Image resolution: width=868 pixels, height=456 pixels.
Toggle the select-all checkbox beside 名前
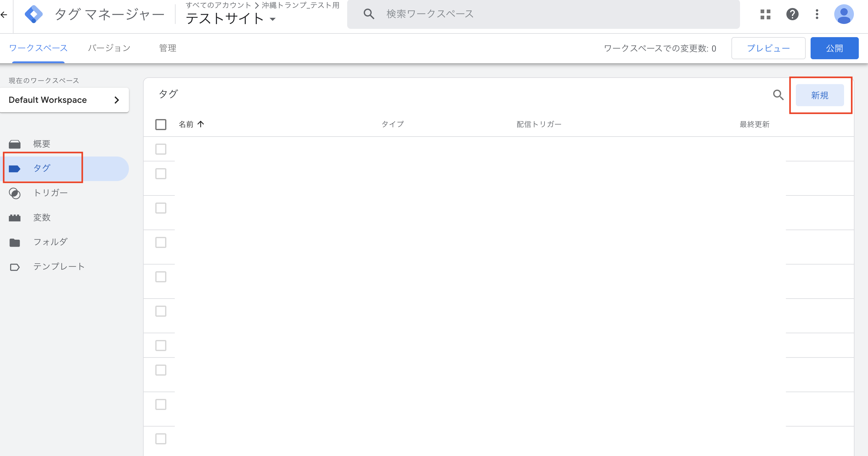pos(161,124)
